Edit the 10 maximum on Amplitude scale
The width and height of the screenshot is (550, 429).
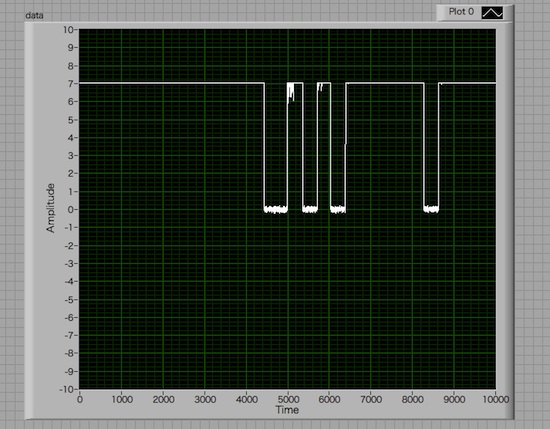coord(68,29)
